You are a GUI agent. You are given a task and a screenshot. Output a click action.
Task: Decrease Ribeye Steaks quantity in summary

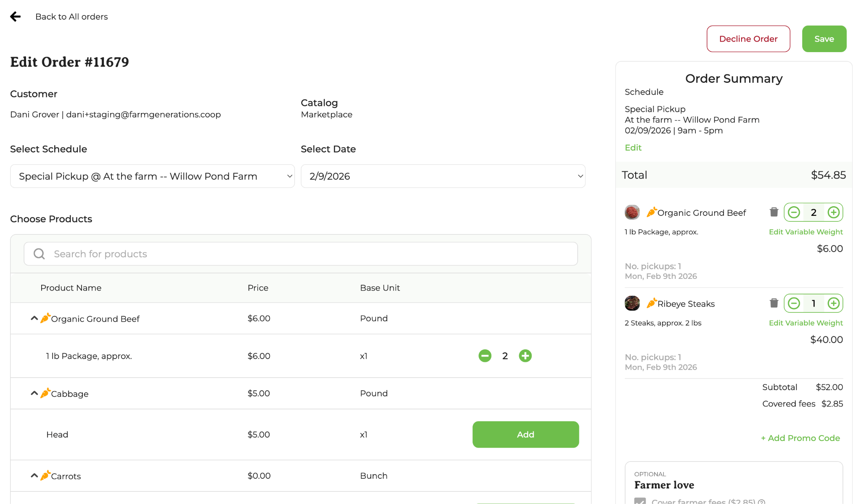[x=794, y=303]
